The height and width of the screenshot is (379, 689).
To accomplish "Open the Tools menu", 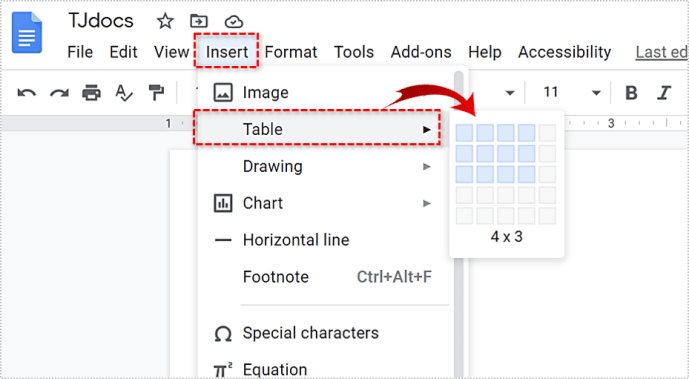I will [354, 52].
